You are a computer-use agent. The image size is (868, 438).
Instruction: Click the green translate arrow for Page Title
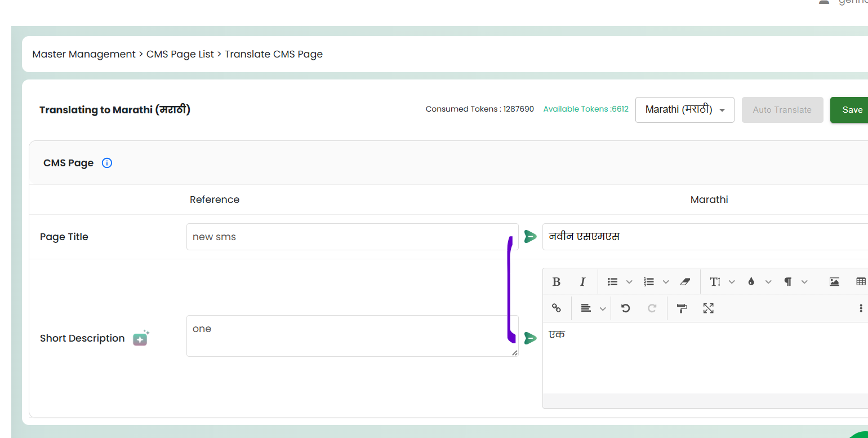(x=530, y=237)
